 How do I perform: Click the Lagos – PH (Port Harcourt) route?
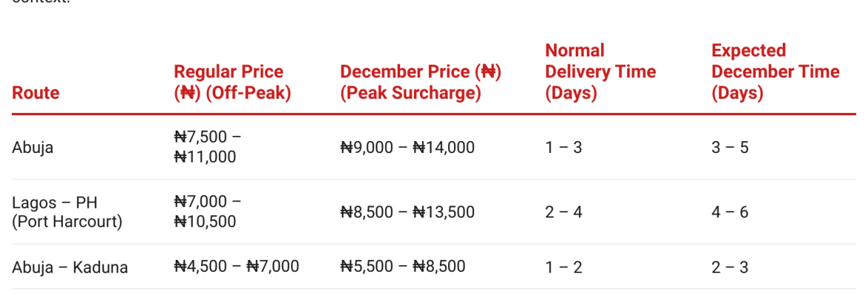coord(67,212)
